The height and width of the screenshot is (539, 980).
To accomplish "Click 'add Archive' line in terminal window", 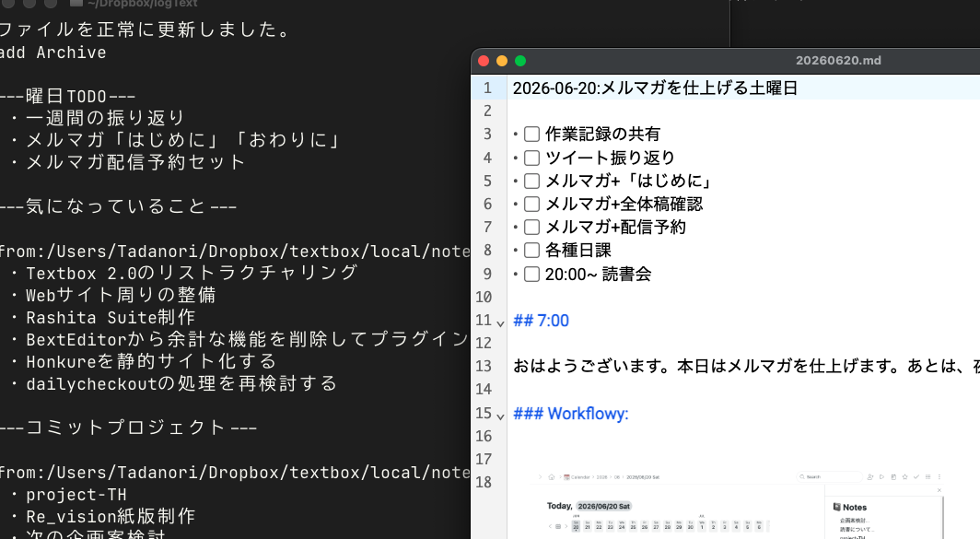I will [53, 53].
